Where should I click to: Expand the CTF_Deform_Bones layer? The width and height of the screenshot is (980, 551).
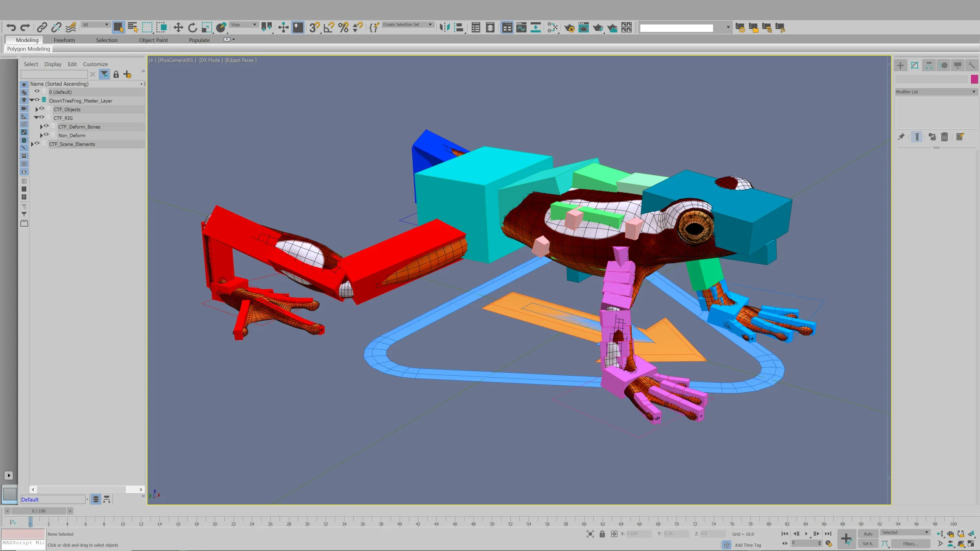tap(41, 127)
